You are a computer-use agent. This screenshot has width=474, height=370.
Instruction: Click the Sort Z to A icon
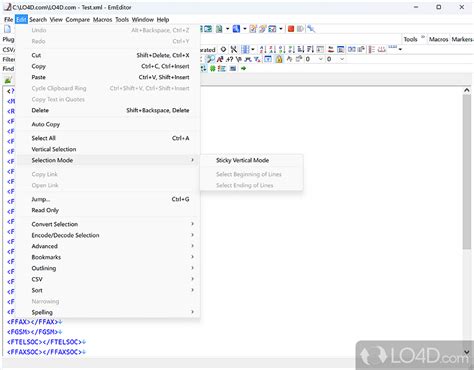pos(272,50)
